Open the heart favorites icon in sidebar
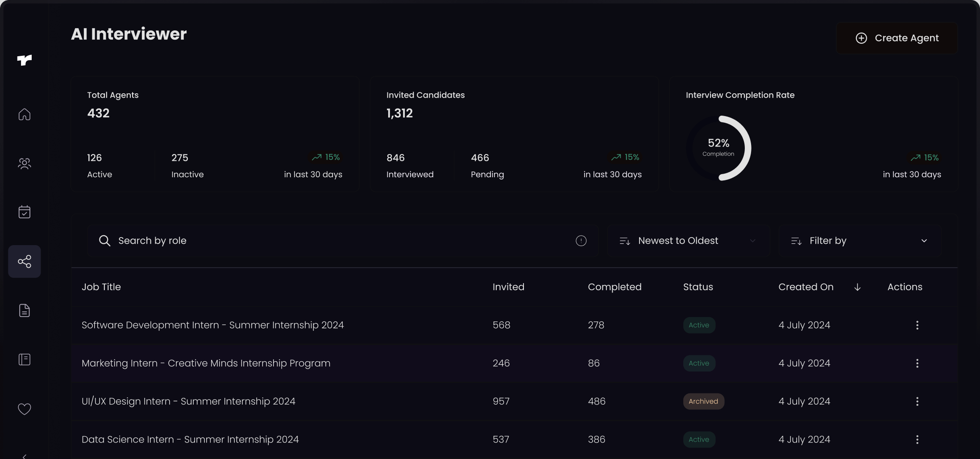The height and width of the screenshot is (459, 980). click(25, 409)
